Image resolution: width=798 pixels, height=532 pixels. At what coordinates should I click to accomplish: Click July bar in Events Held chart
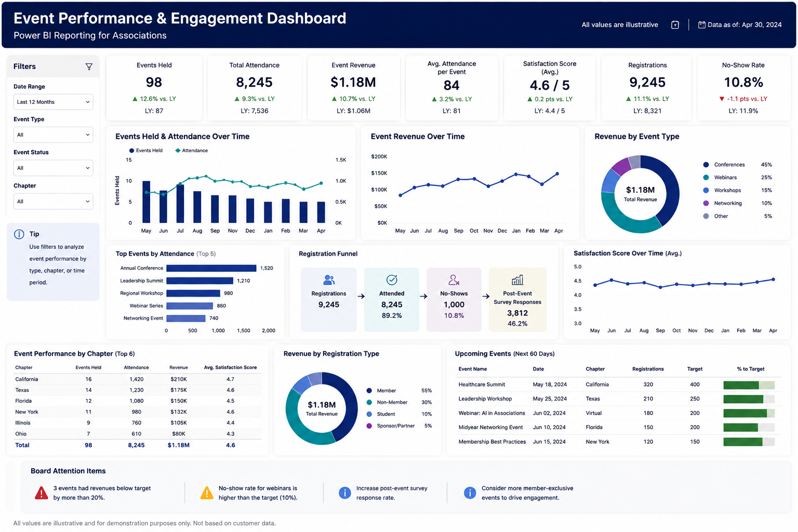point(180,204)
